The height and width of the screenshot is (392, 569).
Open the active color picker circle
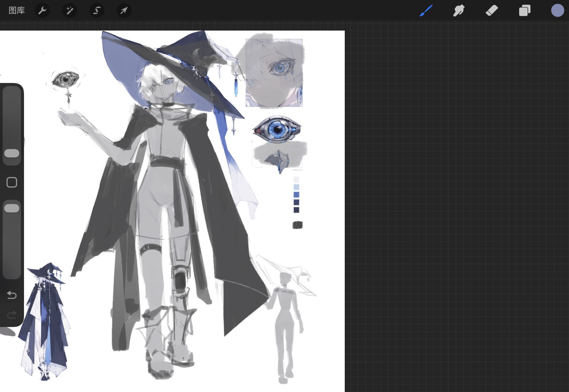coord(557,11)
